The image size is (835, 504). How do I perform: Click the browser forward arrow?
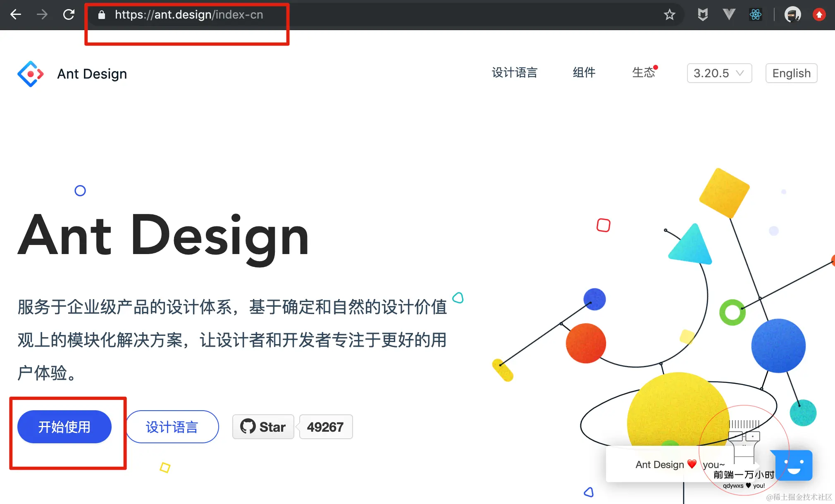point(42,15)
